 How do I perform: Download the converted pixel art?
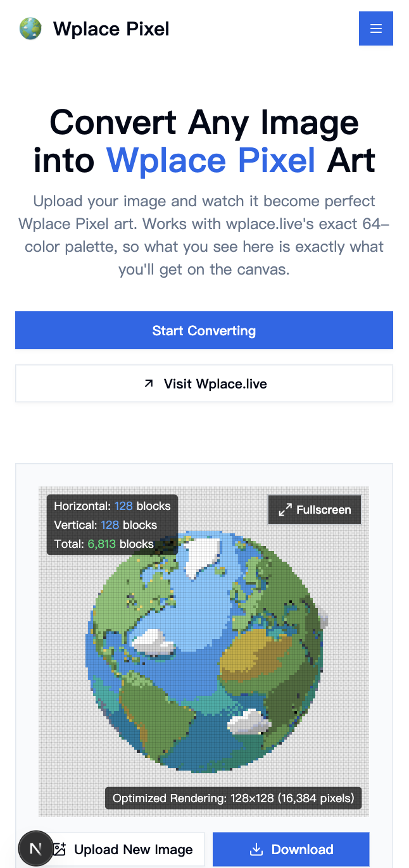pyautogui.click(x=291, y=850)
